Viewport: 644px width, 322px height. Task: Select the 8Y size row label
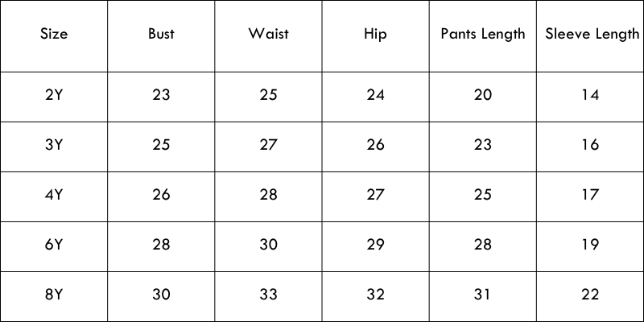[54, 295]
